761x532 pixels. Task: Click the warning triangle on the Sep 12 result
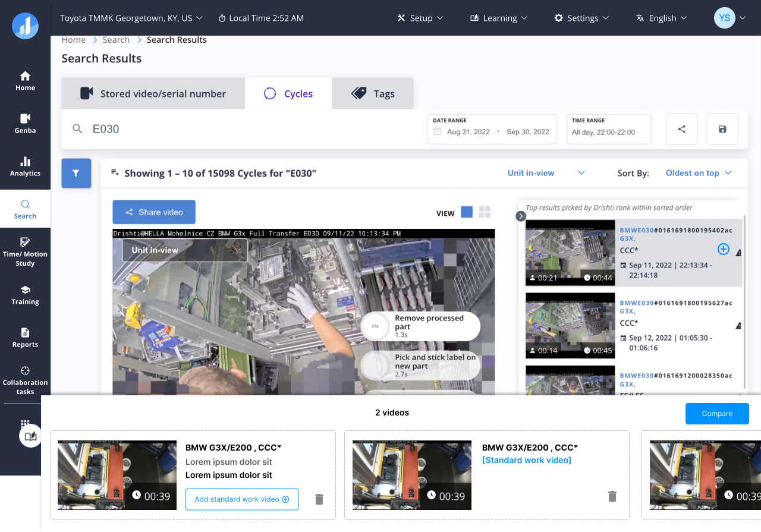(x=738, y=326)
